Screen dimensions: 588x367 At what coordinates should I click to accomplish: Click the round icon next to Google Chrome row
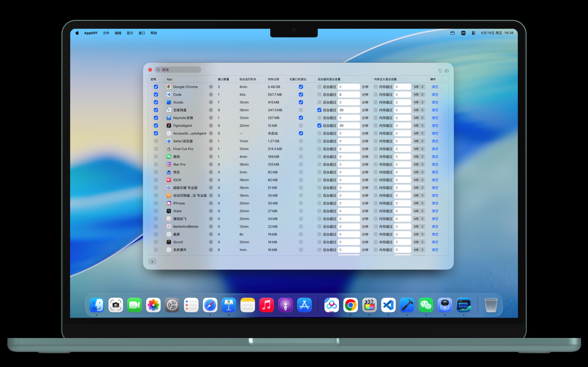(x=211, y=87)
